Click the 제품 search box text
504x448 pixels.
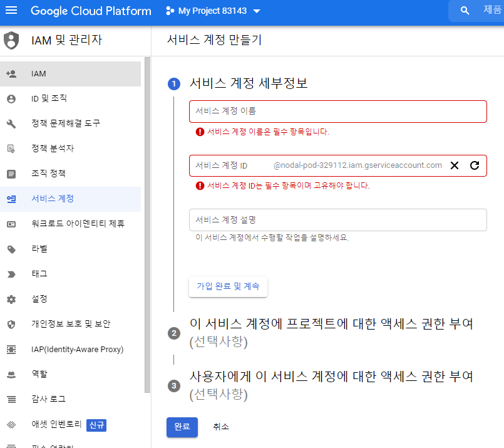493,9
